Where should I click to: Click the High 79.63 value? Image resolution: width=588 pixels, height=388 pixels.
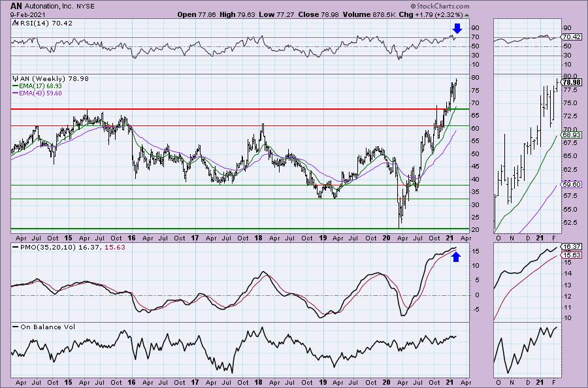(x=237, y=14)
